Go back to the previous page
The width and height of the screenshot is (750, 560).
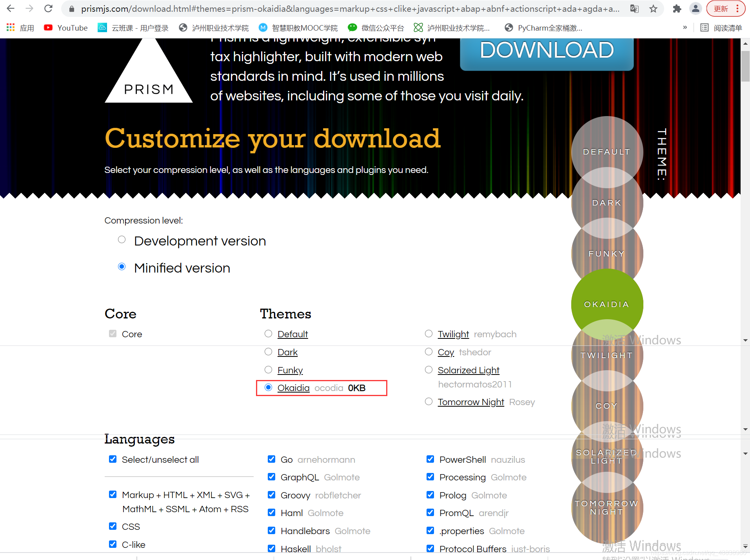(x=11, y=8)
